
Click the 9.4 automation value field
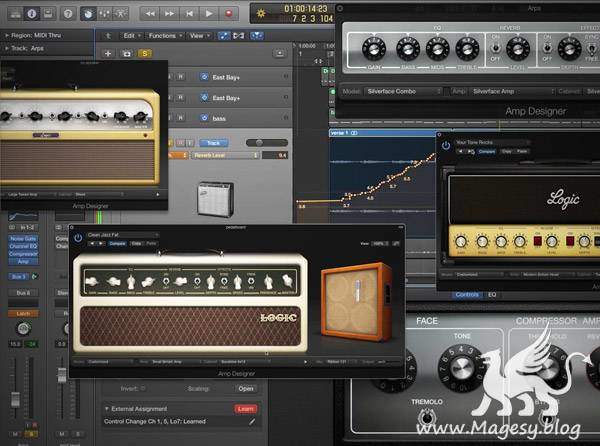[275, 155]
